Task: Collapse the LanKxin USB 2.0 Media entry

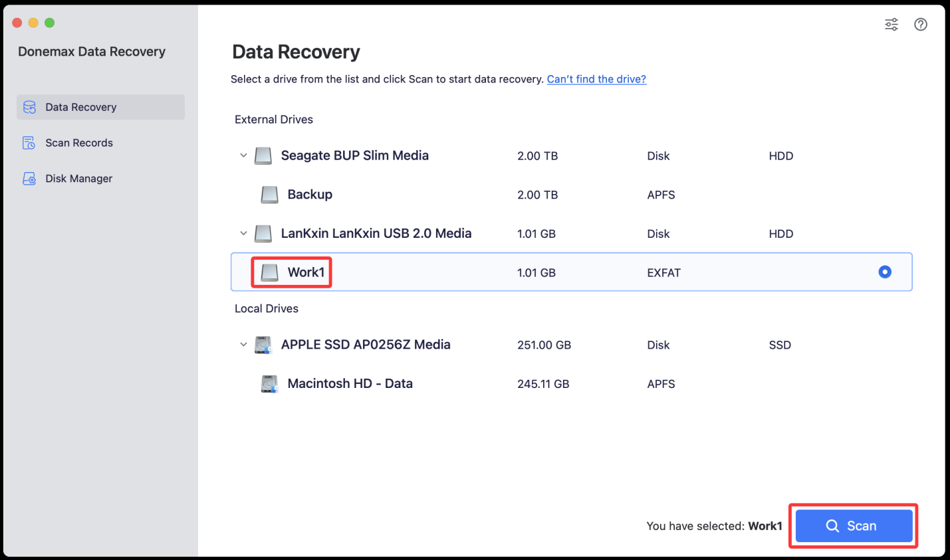Action: point(243,233)
